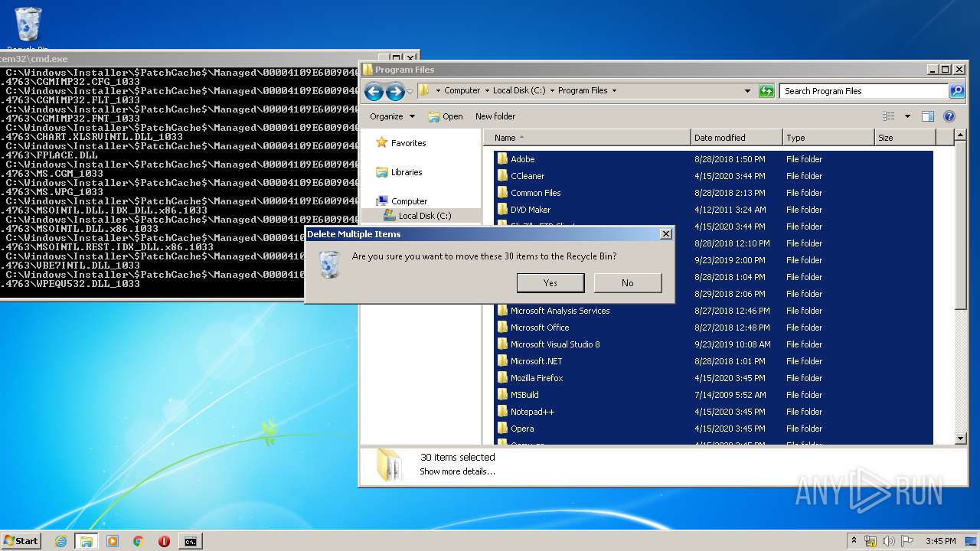This screenshot has width=980, height=551.
Task: Cancel deletion by clicking No
Action: [627, 282]
